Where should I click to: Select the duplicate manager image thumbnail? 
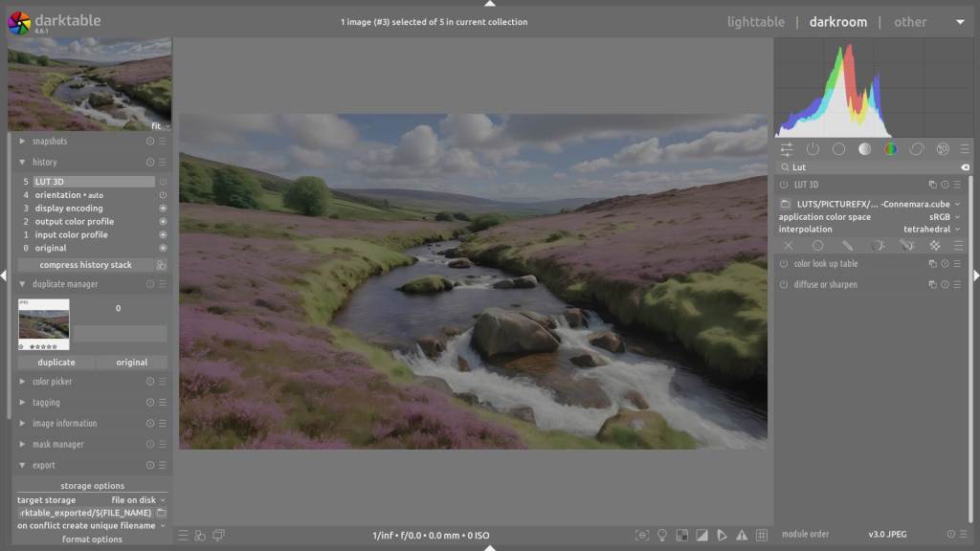click(44, 324)
